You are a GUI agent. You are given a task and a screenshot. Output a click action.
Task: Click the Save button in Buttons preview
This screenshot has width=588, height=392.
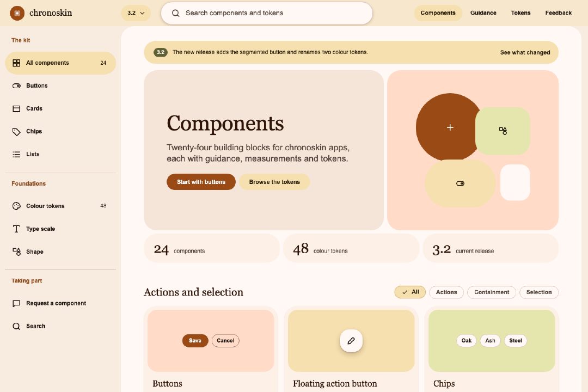195,341
